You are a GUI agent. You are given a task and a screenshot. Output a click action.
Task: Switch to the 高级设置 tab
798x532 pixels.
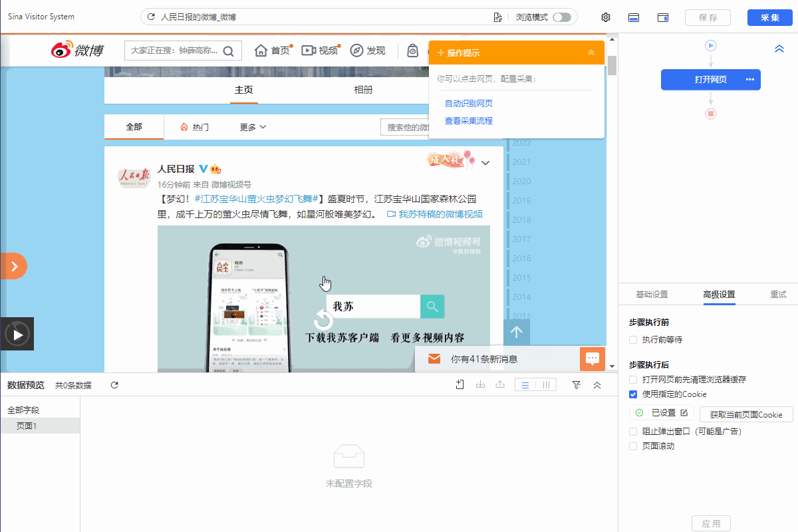(x=719, y=295)
